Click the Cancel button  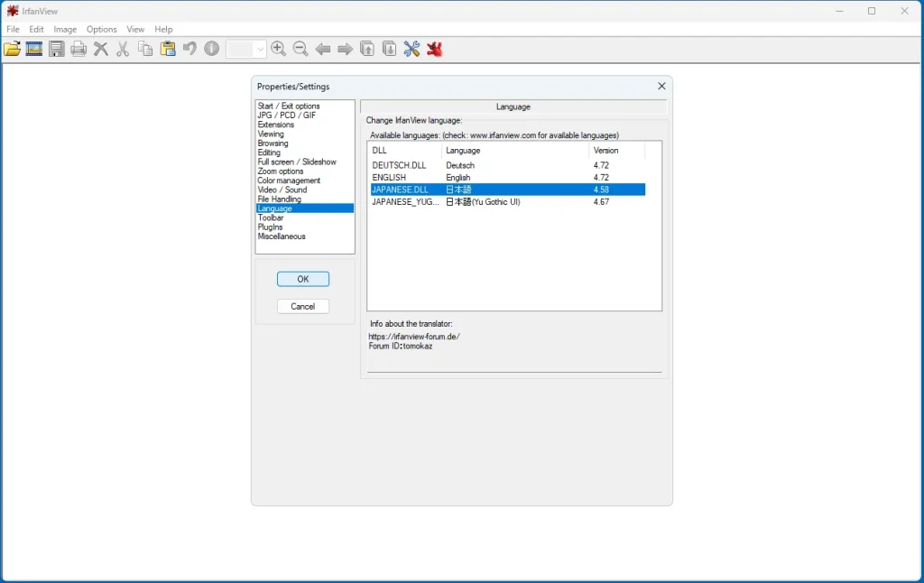(303, 307)
